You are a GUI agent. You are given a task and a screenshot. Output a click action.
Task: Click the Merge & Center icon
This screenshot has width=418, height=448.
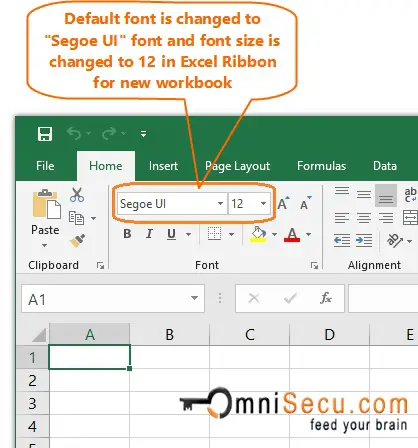(410, 218)
